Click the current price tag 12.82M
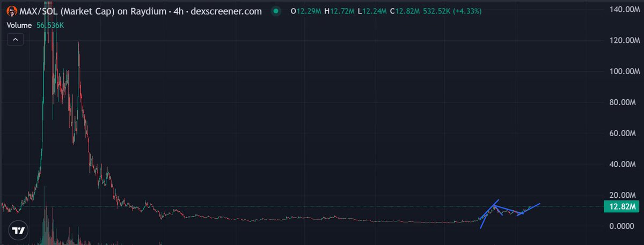 coord(622,206)
